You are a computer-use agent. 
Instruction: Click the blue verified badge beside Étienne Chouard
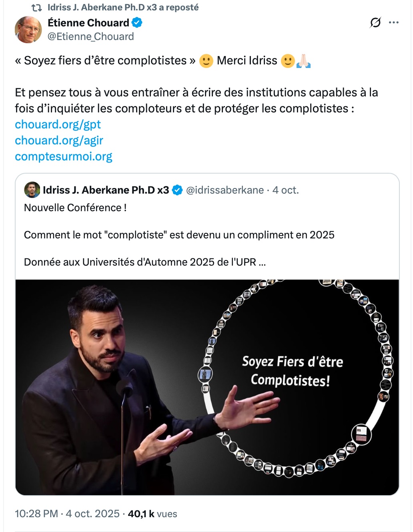click(137, 23)
